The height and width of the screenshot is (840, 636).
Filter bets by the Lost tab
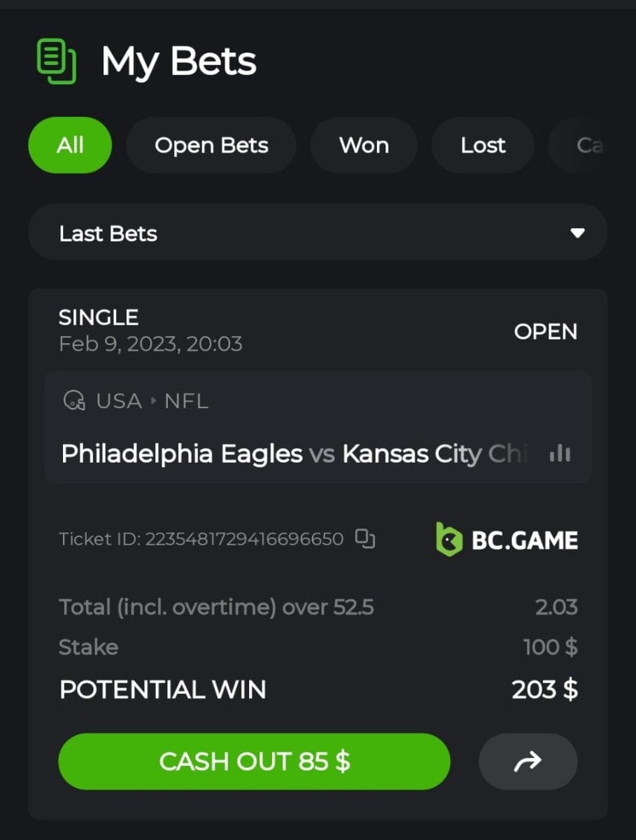(483, 145)
